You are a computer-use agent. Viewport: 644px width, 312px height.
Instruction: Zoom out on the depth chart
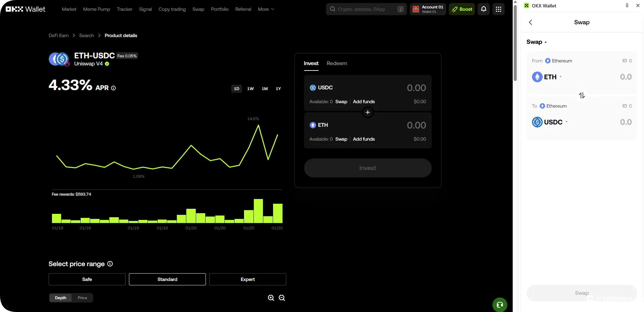tap(282, 298)
